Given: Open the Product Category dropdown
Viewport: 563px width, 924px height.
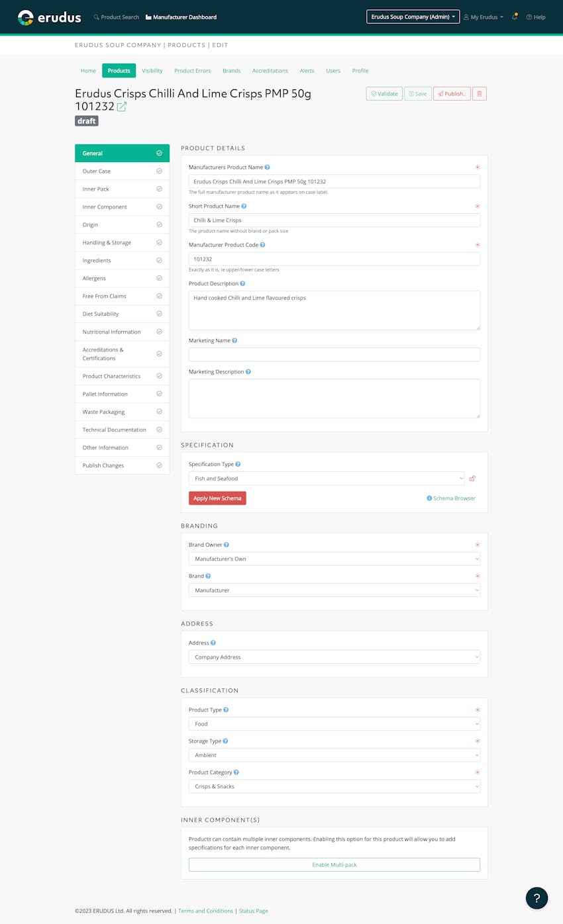Looking at the screenshot, I should click(x=334, y=786).
